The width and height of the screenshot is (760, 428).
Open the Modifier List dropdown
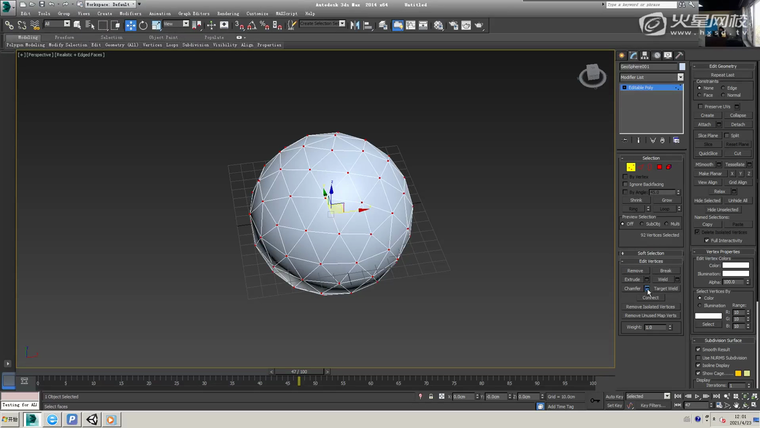[651, 77]
